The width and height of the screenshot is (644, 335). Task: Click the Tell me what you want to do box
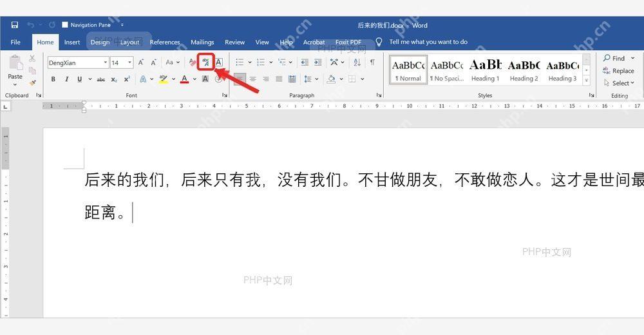click(428, 42)
